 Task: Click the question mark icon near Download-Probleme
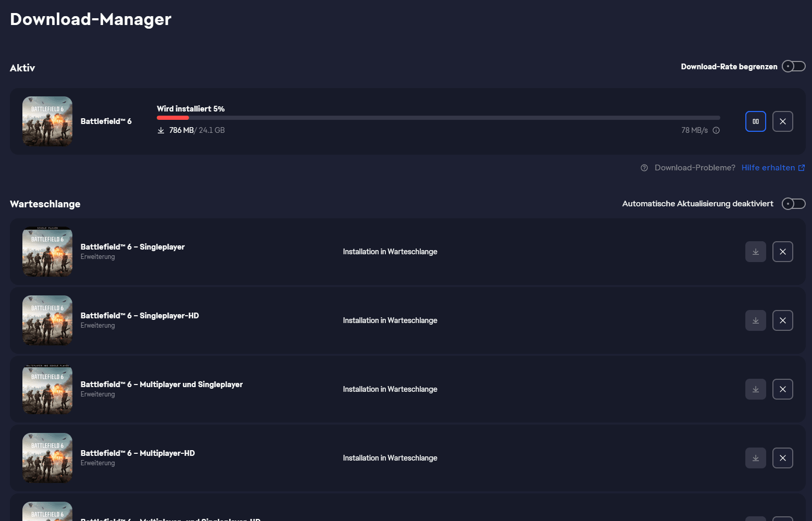[644, 168]
